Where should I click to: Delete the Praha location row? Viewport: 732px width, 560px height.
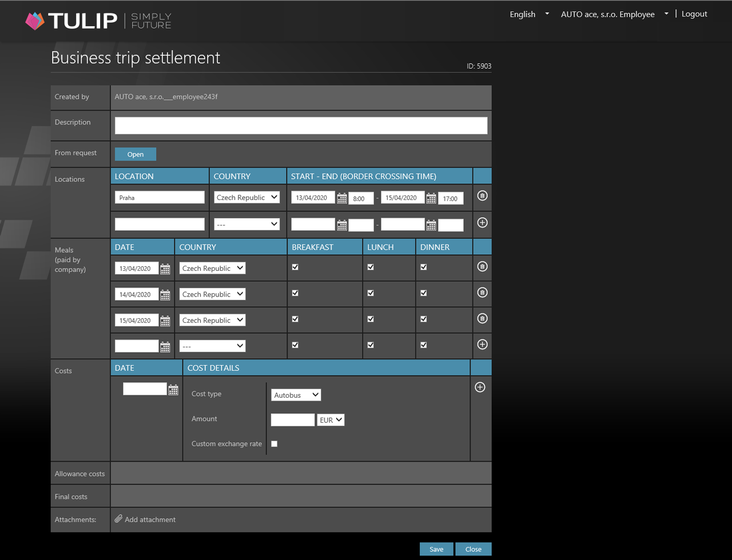tap(482, 196)
